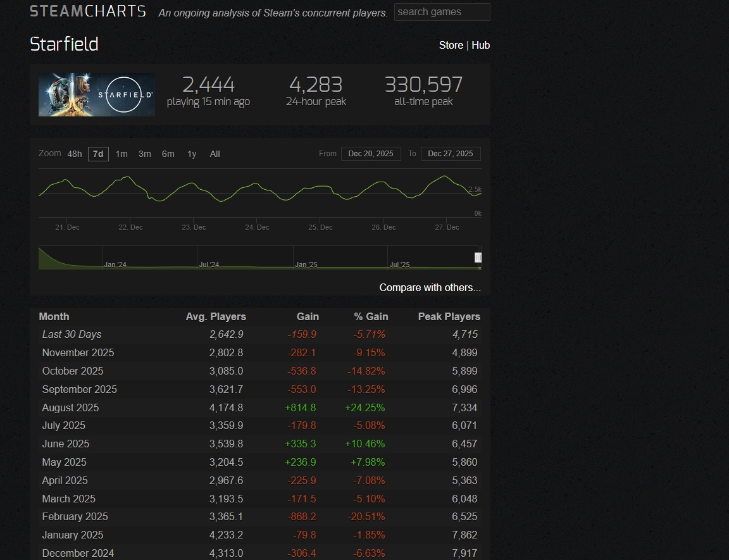729x560 pixels.
Task: Show All chart history
Action: [x=215, y=154]
